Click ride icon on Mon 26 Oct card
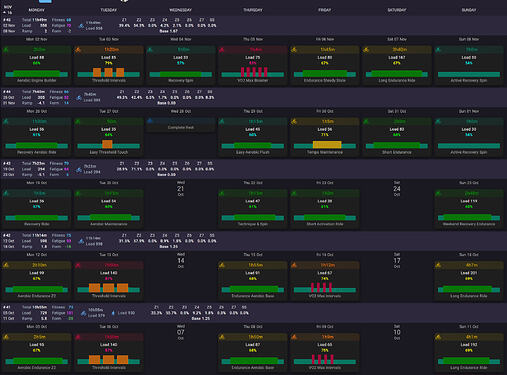The width and height of the screenshot is (507, 375). 6,122
